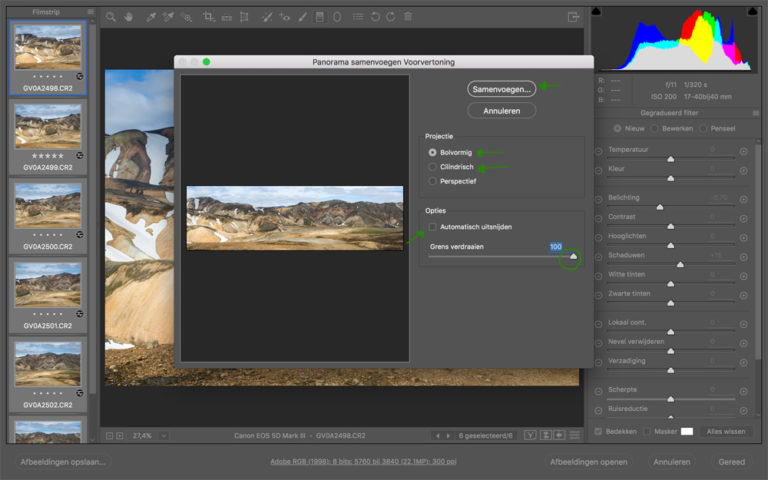This screenshot has height=480, width=768.
Task: Select the Bolvormig projection option
Action: coord(433,152)
